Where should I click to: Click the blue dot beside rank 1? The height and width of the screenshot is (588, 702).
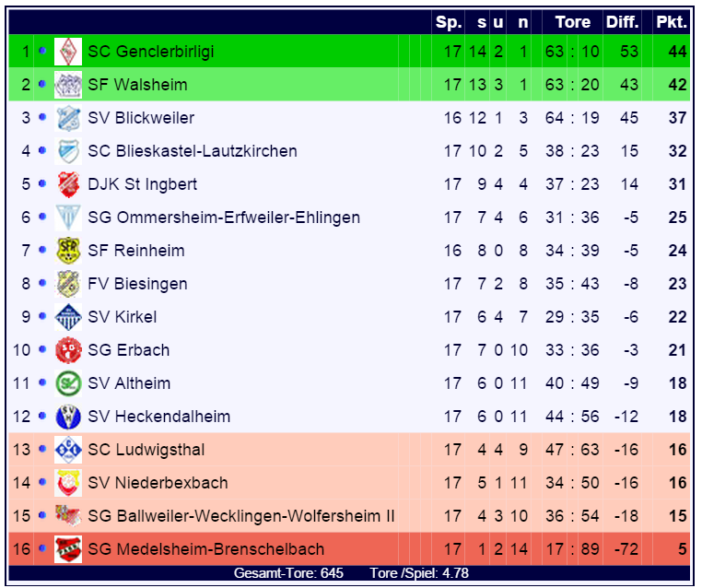(x=41, y=52)
